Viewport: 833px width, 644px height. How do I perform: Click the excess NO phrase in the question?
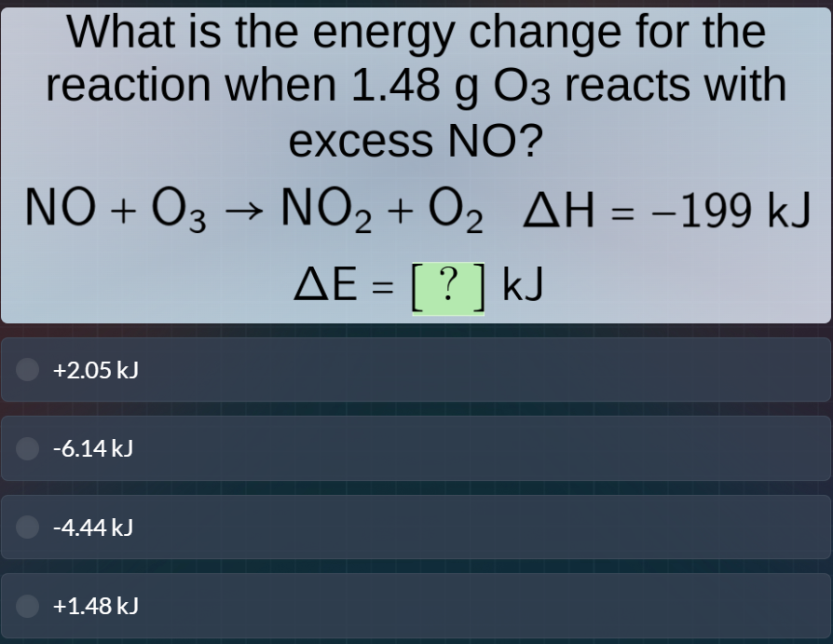click(x=416, y=141)
